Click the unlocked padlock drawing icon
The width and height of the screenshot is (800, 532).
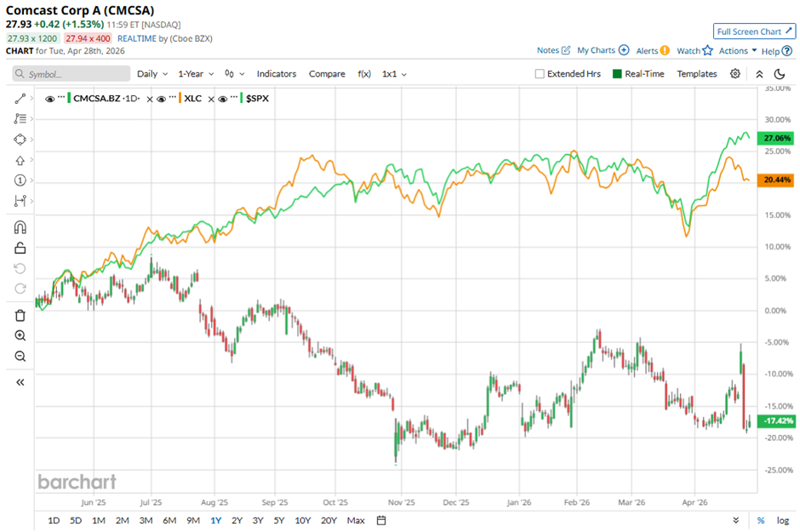[20, 248]
